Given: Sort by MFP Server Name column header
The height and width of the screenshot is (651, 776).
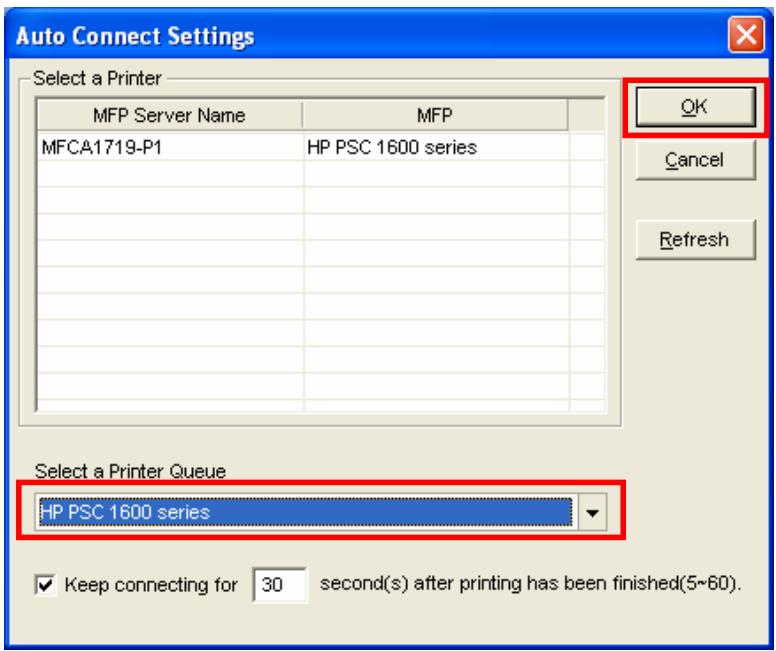Looking at the screenshot, I should [x=169, y=115].
